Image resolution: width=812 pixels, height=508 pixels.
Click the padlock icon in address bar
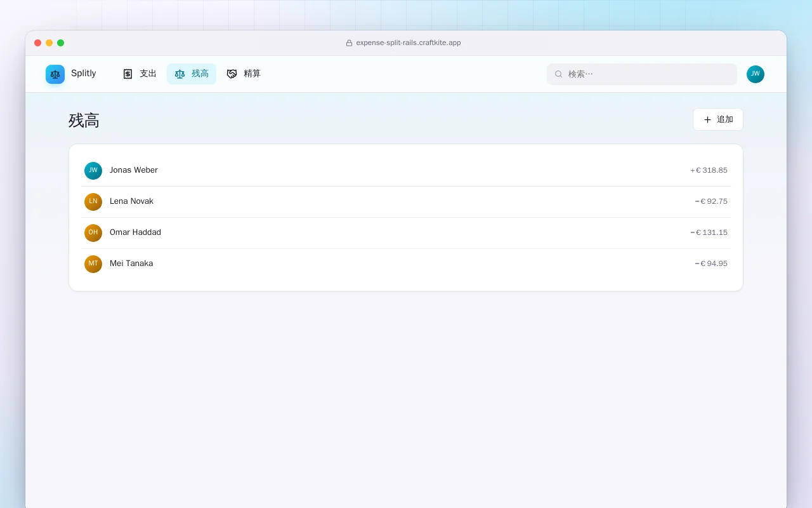(x=349, y=43)
